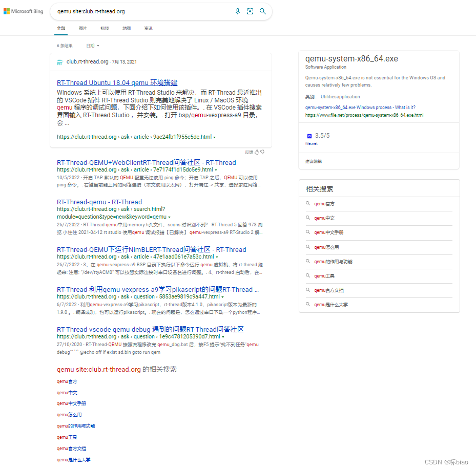The height and width of the screenshot is (470, 476).
Task: Click bottom related search qemu工具
Action: [x=67, y=437]
